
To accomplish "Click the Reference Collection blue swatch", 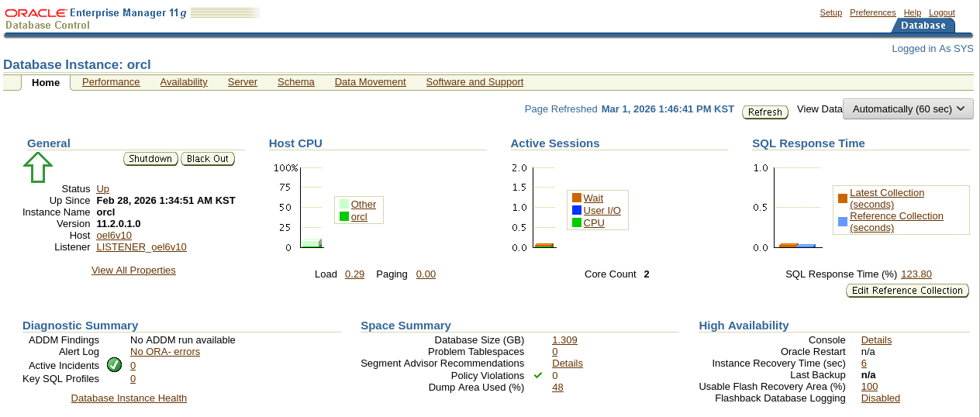I will tap(843, 222).
